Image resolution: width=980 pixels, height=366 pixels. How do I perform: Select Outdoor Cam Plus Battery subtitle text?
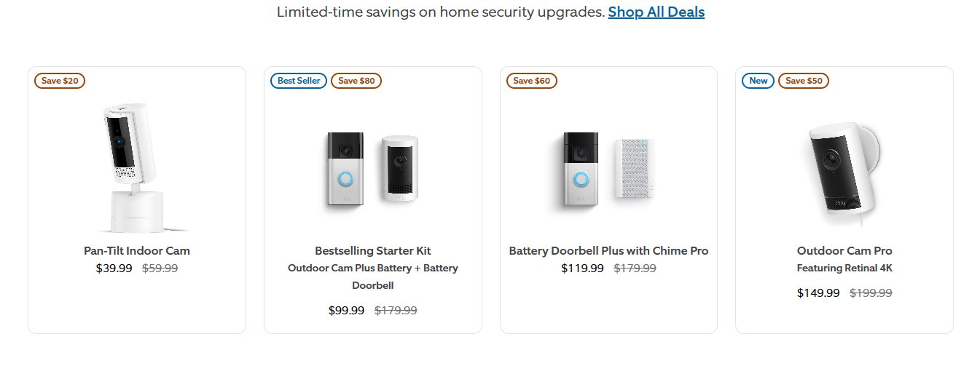[x=373, y=277]
